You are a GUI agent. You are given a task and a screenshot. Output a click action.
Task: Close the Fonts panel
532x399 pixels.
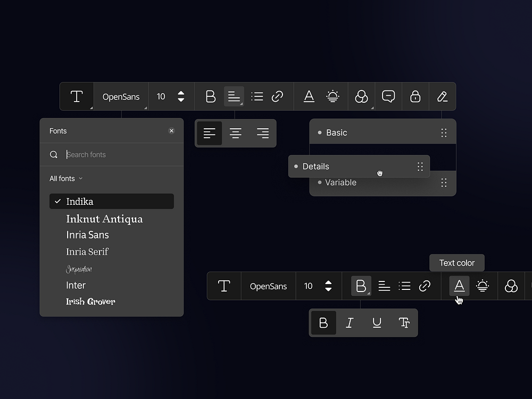coord(171,130)
